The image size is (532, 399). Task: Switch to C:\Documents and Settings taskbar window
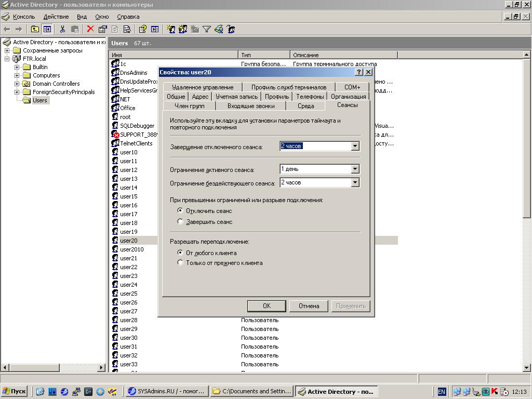[252, 391]
